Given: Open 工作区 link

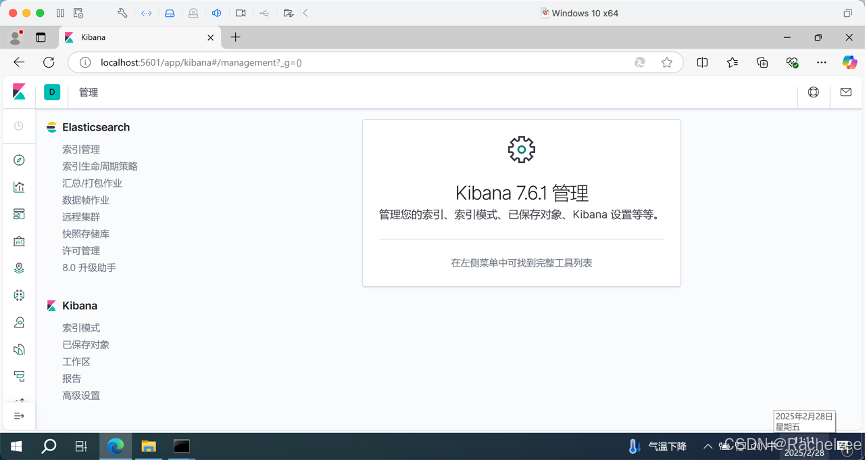Looking at the screenshot, I should [x=76, y=362].
